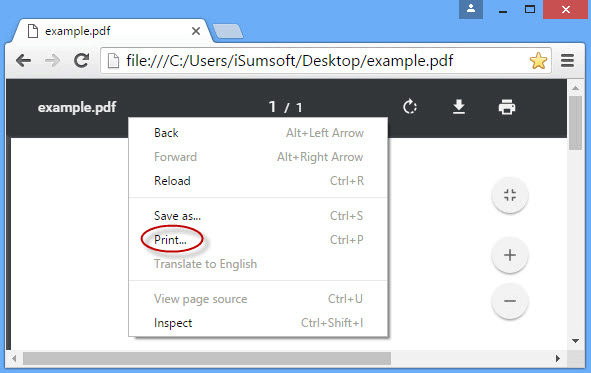Choose Reload from the context menu
The image size is (591, 373).
[x=258, y=181]
